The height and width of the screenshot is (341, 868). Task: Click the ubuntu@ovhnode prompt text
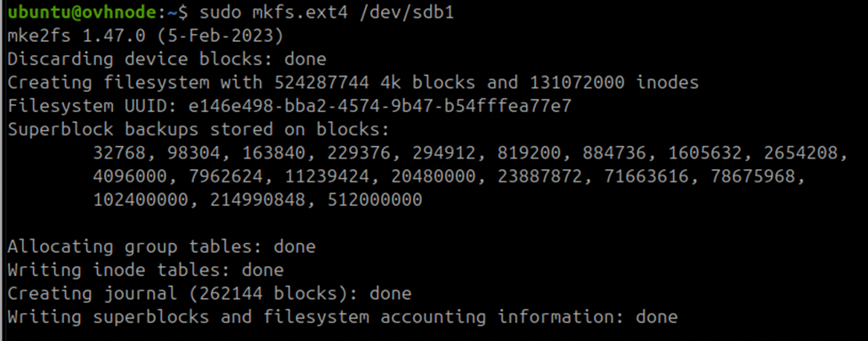point(81,12)
